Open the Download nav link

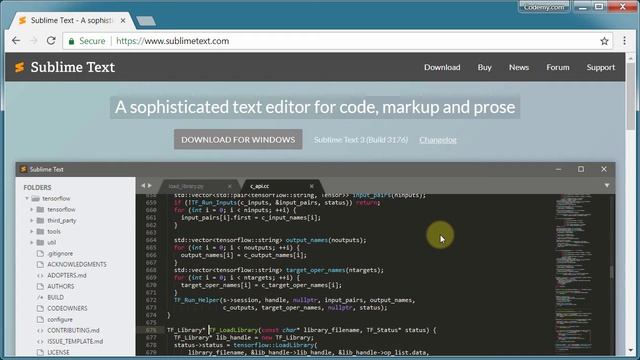tap(442, 67)
